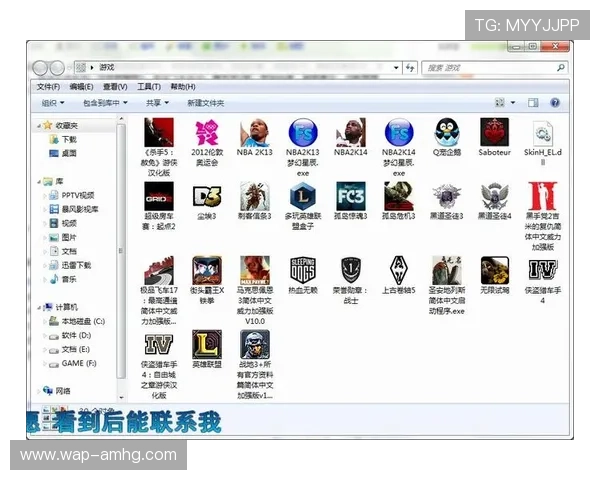
Task: Open the NBA2K14 shortcut icon
Action: coord(351,132)
